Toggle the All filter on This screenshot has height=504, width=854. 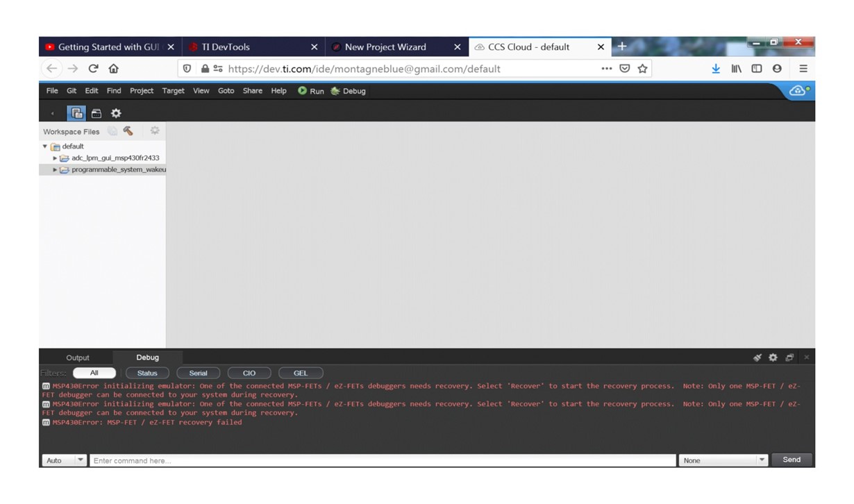94,373
